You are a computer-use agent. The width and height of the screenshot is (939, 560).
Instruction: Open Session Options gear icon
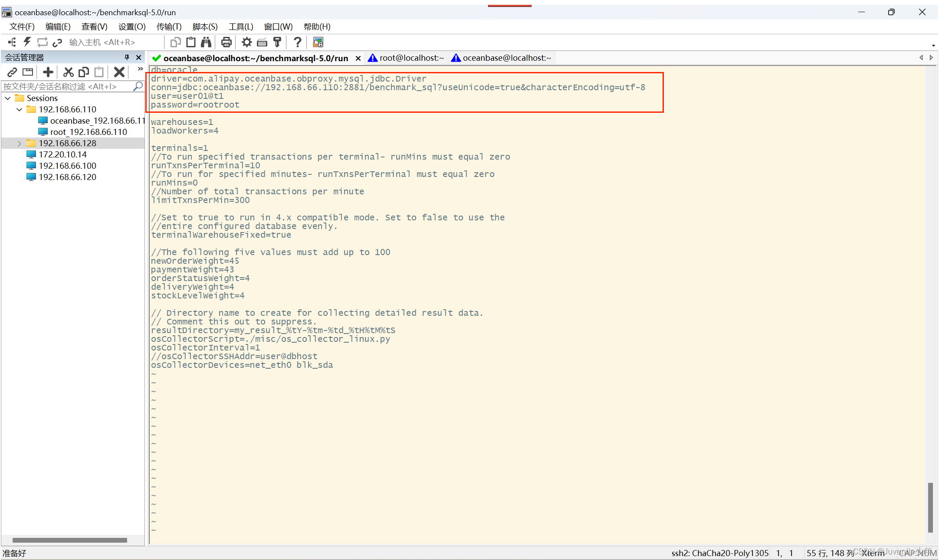246,42
